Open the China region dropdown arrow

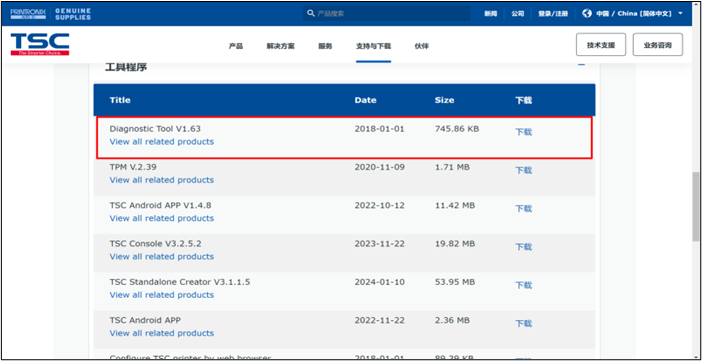[681, 13]
